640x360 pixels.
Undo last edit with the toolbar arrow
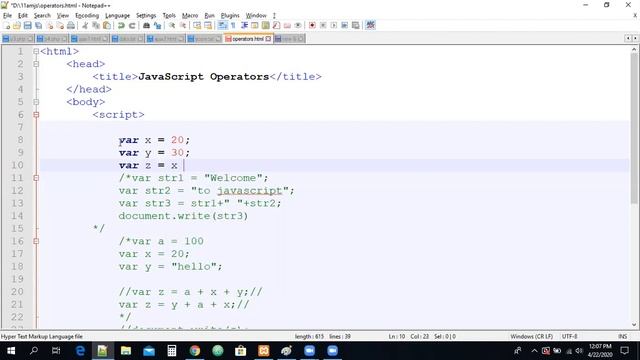(121, 25)
